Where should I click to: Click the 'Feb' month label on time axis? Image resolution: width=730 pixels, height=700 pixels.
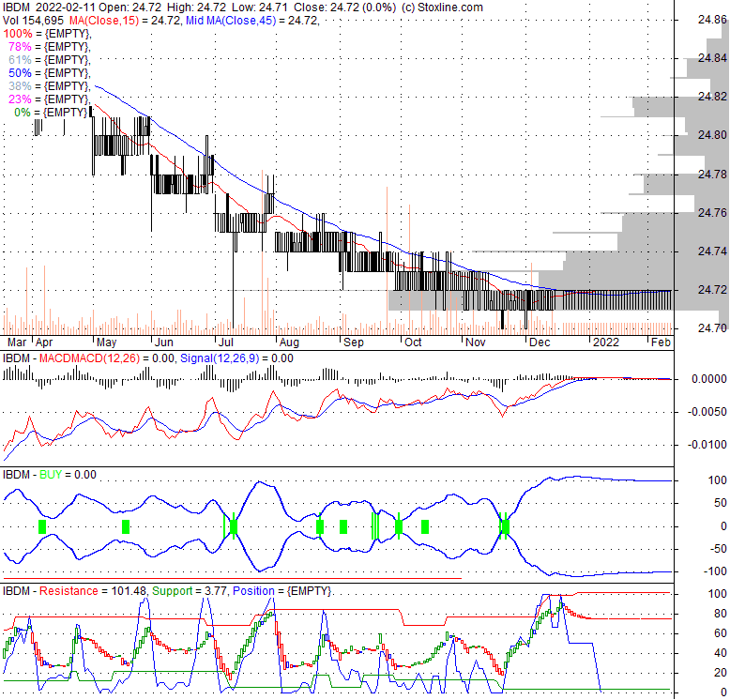tap(661, 342)
